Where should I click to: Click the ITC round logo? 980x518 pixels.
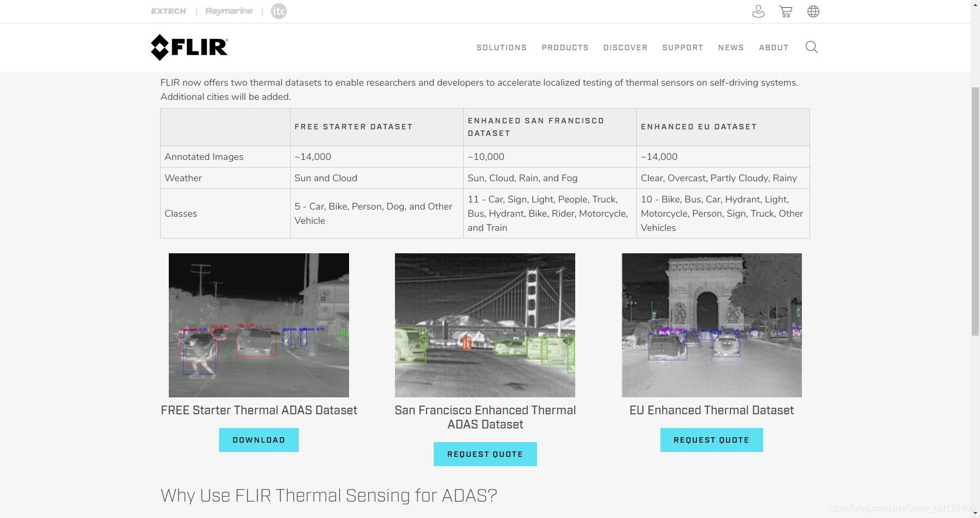pyautogui.click(x=279, y=11)
